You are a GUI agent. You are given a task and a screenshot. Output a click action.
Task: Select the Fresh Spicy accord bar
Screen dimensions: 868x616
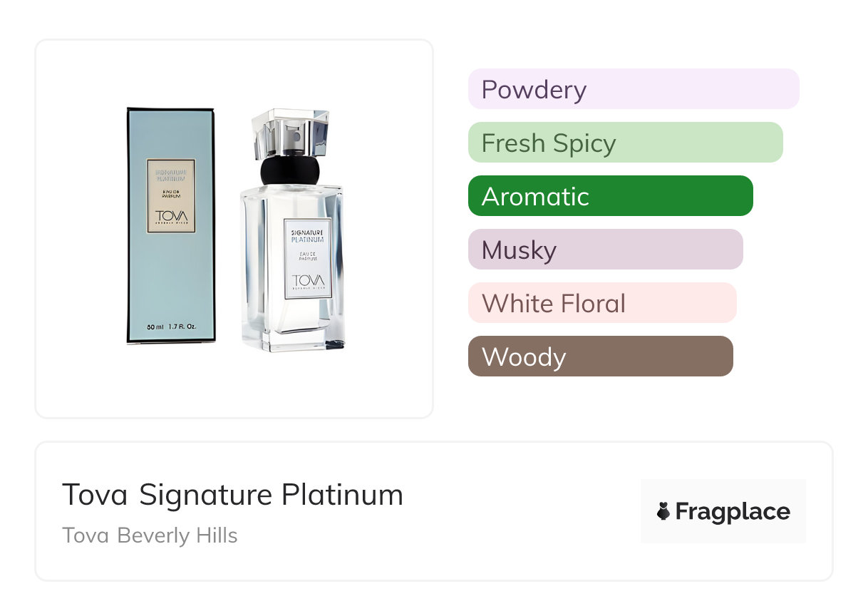coord(625,143)
